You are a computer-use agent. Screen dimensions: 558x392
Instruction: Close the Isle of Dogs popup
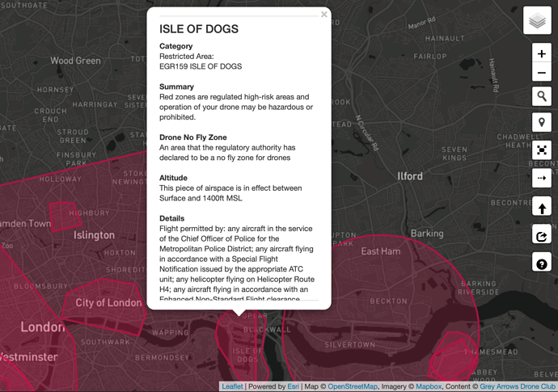(324, 14)
